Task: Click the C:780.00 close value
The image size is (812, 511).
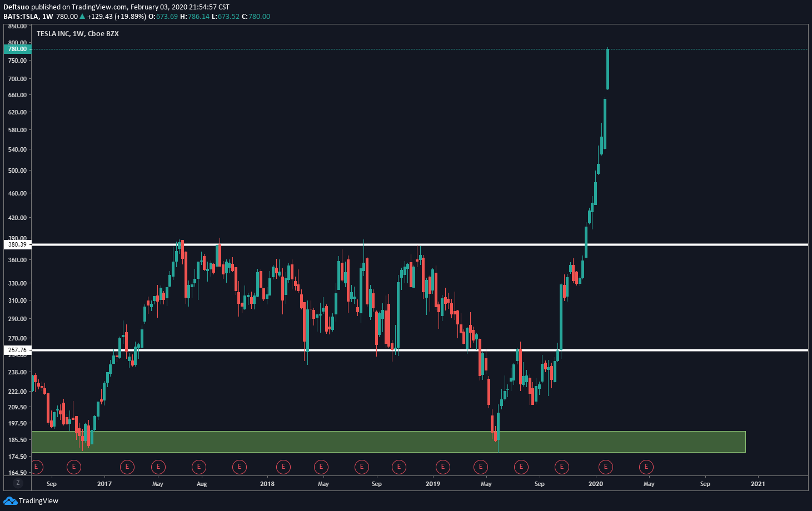Action: [256, 16]
